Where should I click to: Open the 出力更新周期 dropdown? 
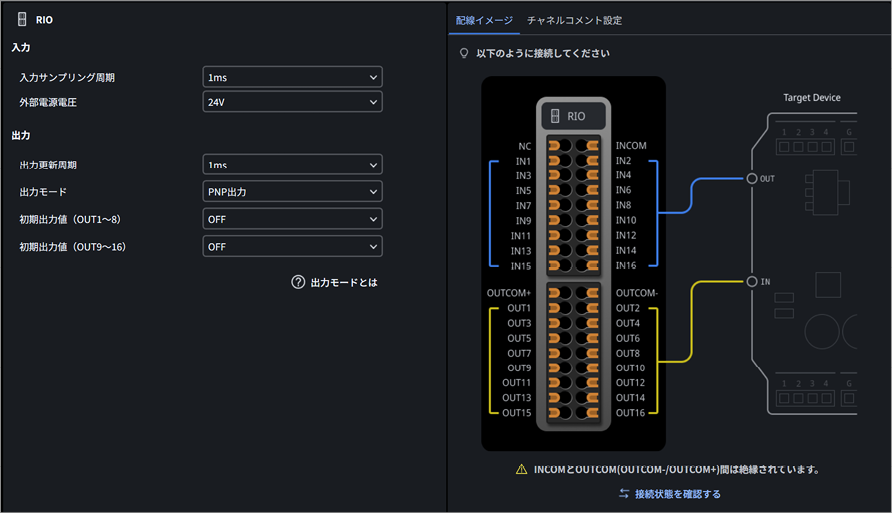tap(292, 165)
